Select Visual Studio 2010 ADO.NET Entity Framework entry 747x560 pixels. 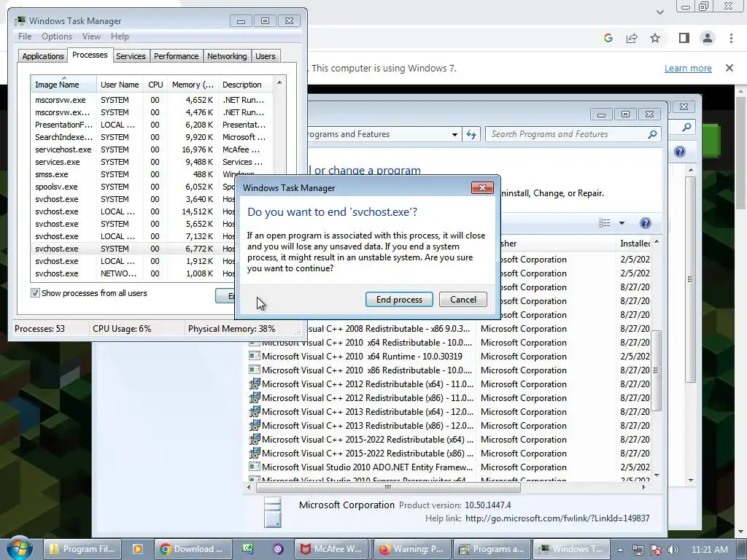362,467
